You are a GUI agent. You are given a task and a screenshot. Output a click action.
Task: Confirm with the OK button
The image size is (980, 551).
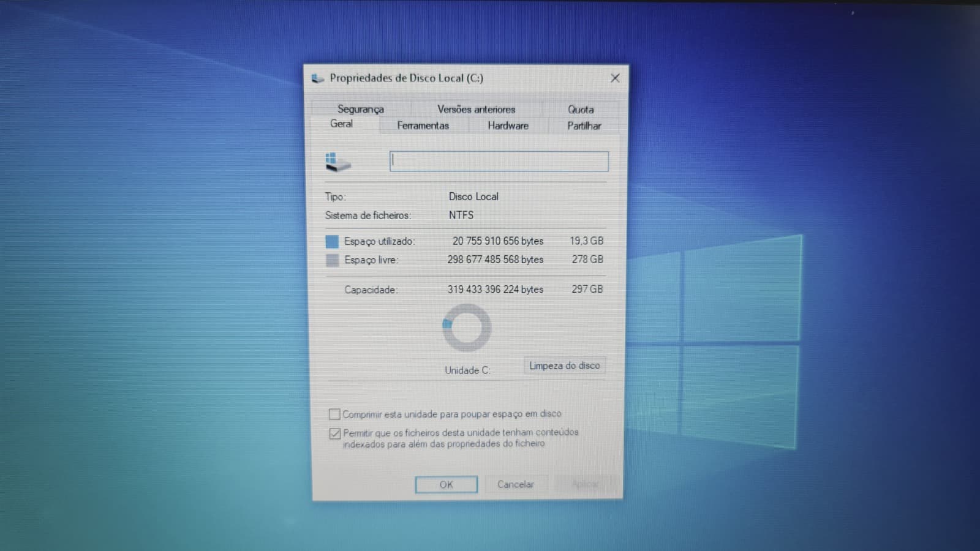pyautogui.click(x=446, y=484)
